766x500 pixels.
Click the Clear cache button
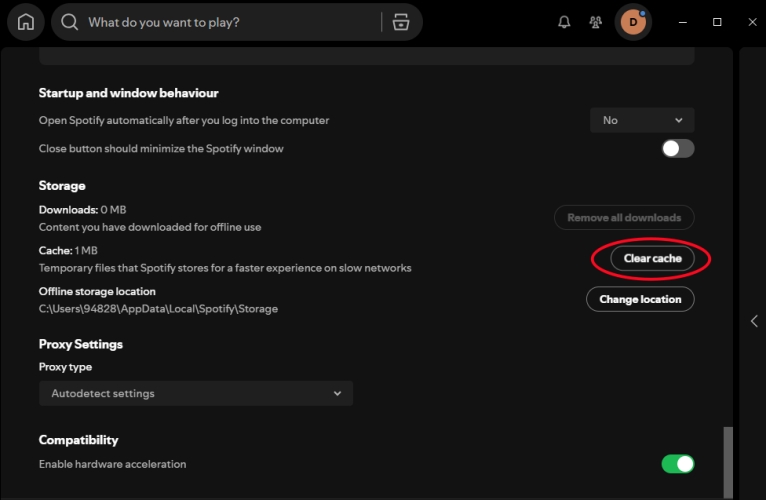[x=652, y=259]
